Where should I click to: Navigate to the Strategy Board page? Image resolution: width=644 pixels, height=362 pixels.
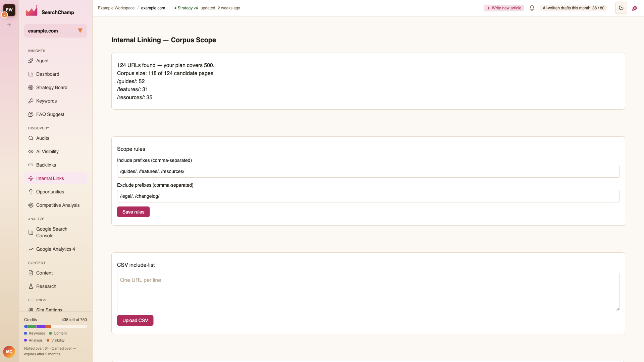tap(55, 87)
